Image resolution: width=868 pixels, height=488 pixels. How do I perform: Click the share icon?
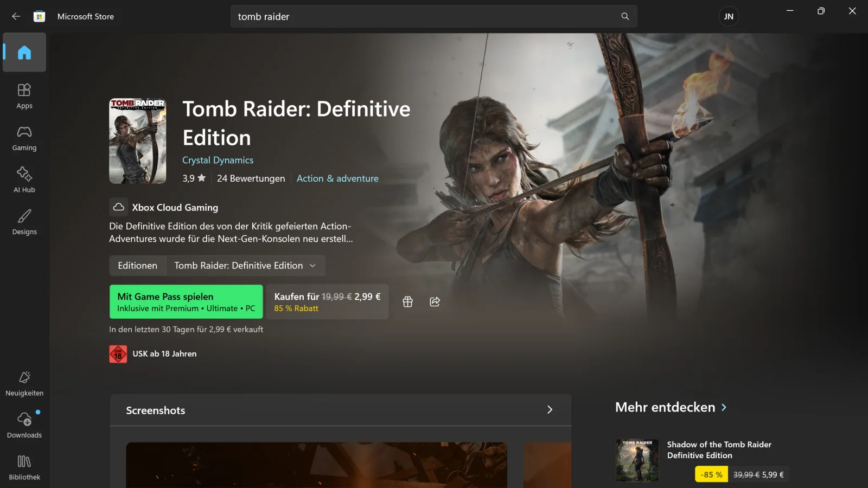tap(435, 302)
